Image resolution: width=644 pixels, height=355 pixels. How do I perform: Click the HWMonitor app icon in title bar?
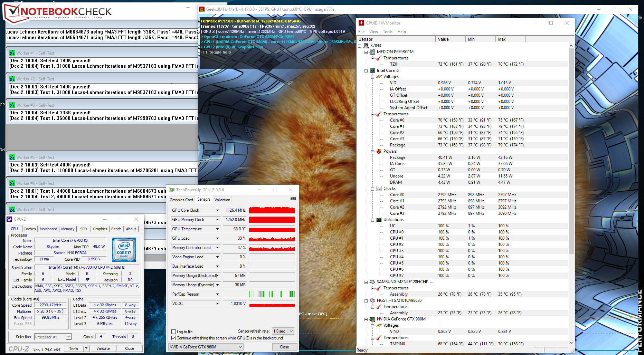click(361, 23)
